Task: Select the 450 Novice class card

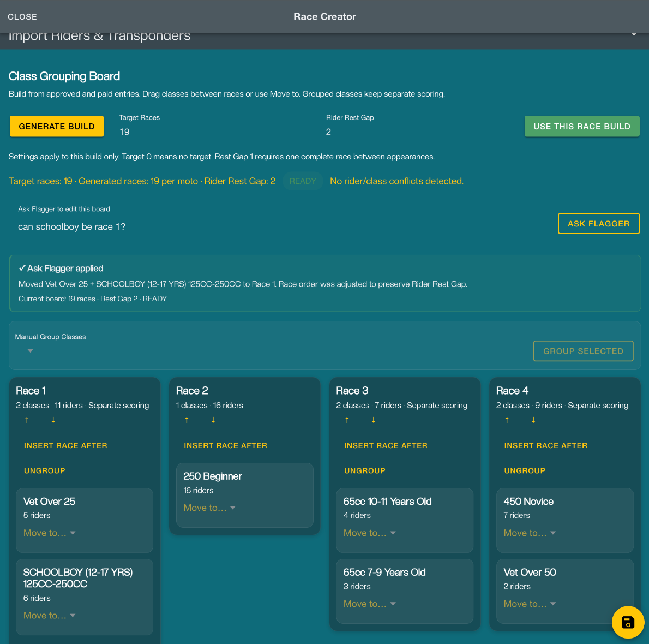Action: click(x=564, y=520)
